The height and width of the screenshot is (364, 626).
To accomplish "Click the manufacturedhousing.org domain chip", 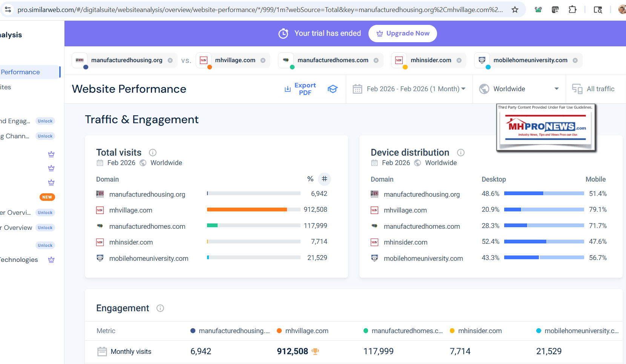I will pos(126,60).
